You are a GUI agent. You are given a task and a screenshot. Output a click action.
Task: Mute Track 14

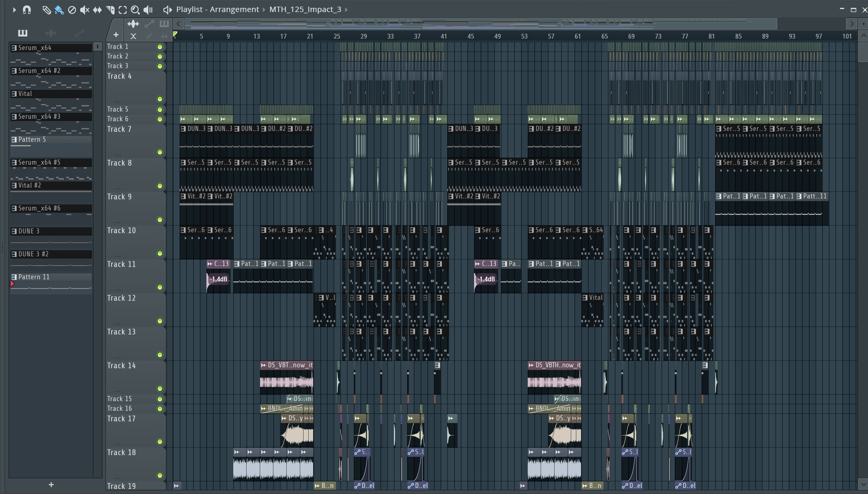click(160, 388)
